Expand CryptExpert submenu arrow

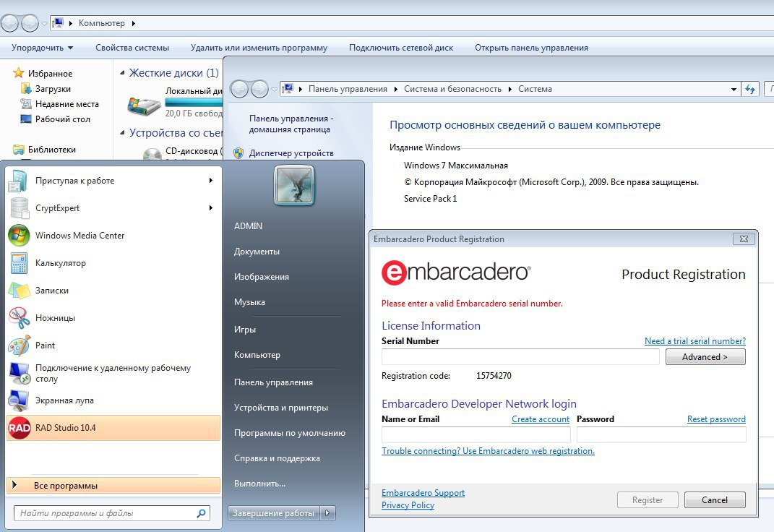point(211,207)
